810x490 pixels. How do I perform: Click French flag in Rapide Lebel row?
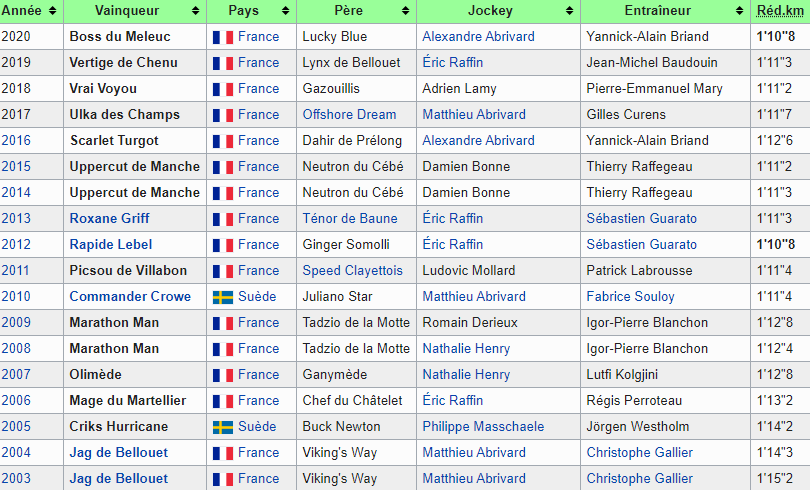tap(223, 245)
